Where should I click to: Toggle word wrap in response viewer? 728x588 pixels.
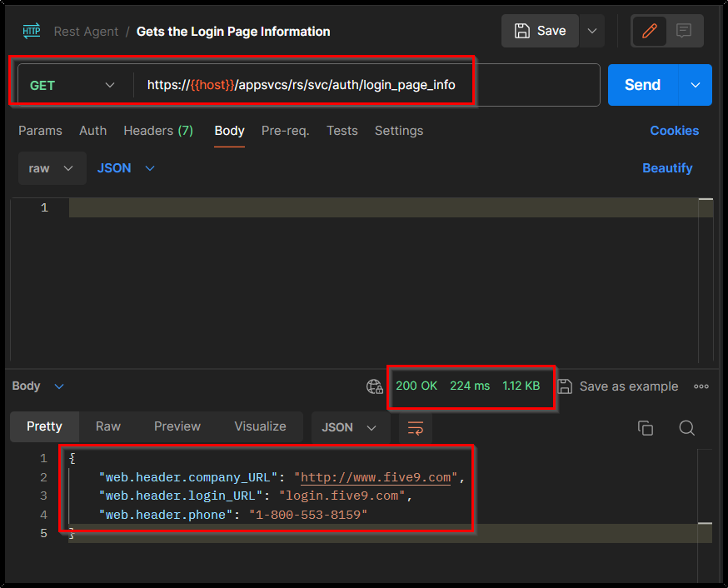pyautogui.click(x=416, y=427)
